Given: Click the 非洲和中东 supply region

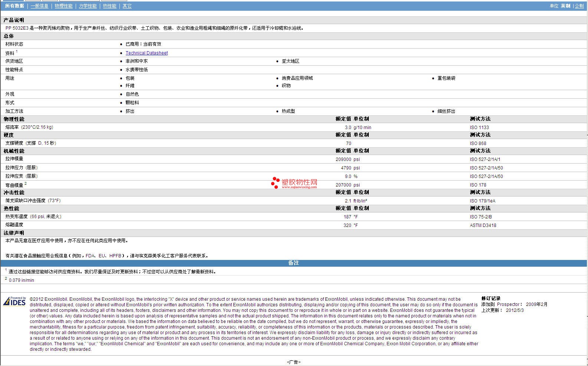Looking at the screenshot, I should click(137, 61).
